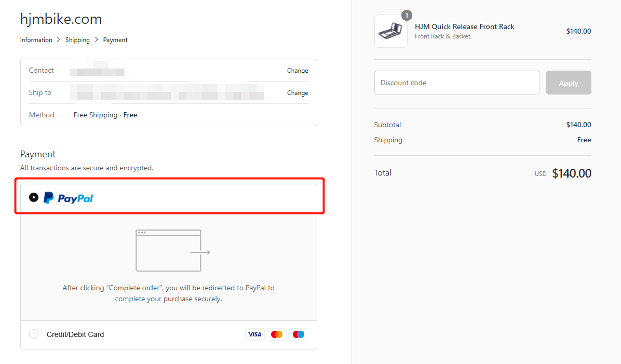Open the HJM Quick Release Front Rack thumbnail

click(x=390, y=31)
